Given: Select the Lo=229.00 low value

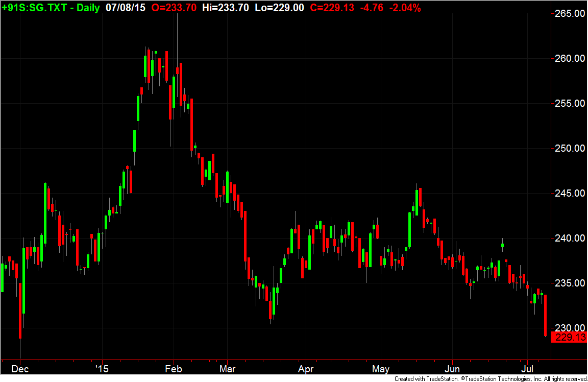Looking at the screenshot, I should point(279,8).
